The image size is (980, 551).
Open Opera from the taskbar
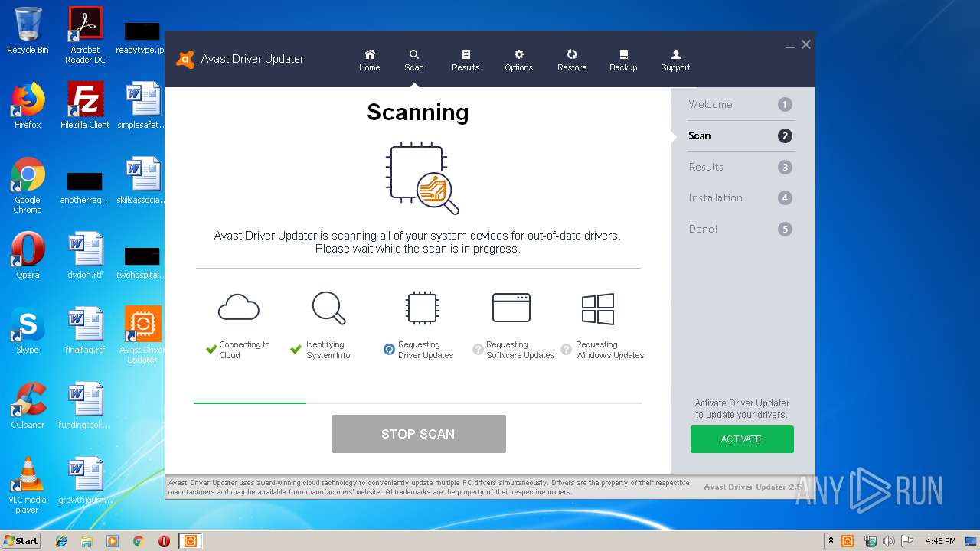(164, 541)
